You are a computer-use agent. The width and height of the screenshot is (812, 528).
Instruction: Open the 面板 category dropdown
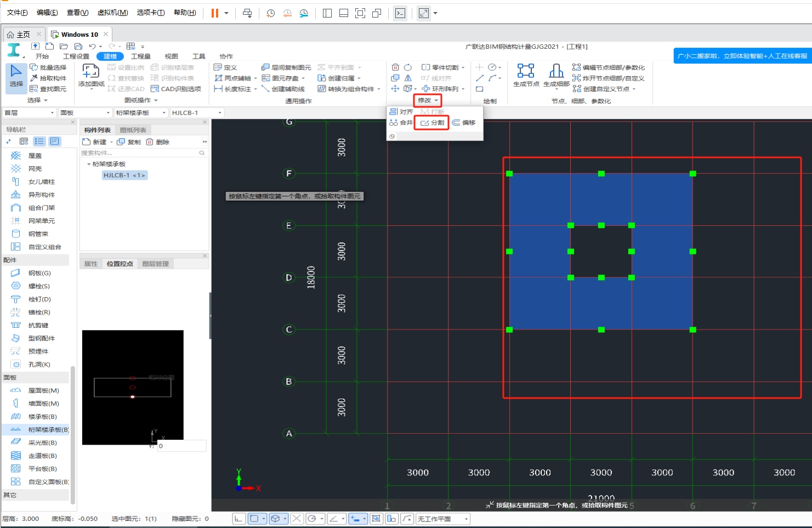[85, 113]
